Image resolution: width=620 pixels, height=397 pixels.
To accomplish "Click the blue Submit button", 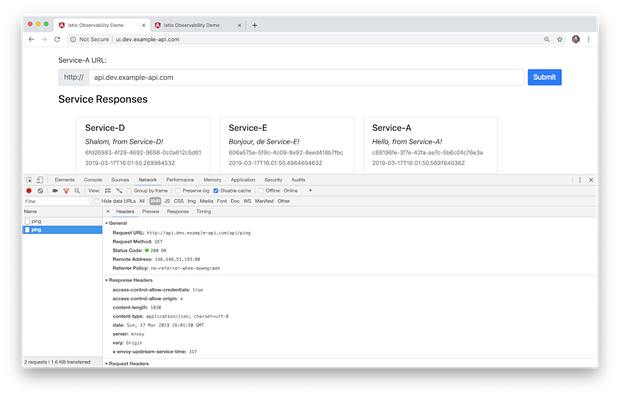I will click(544, 77).
